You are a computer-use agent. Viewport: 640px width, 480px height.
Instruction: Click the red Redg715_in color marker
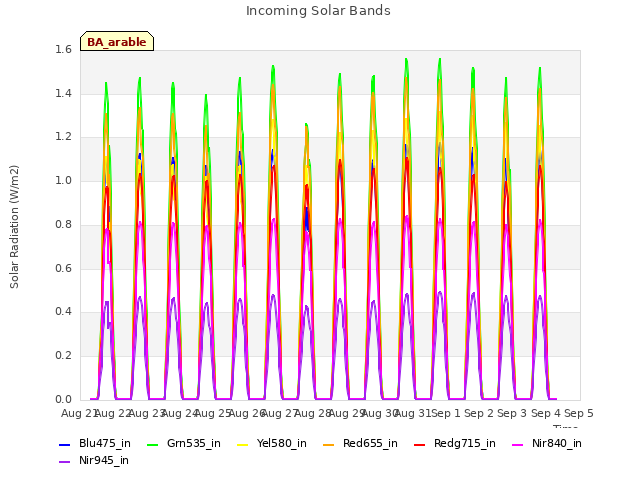(420, 444)
